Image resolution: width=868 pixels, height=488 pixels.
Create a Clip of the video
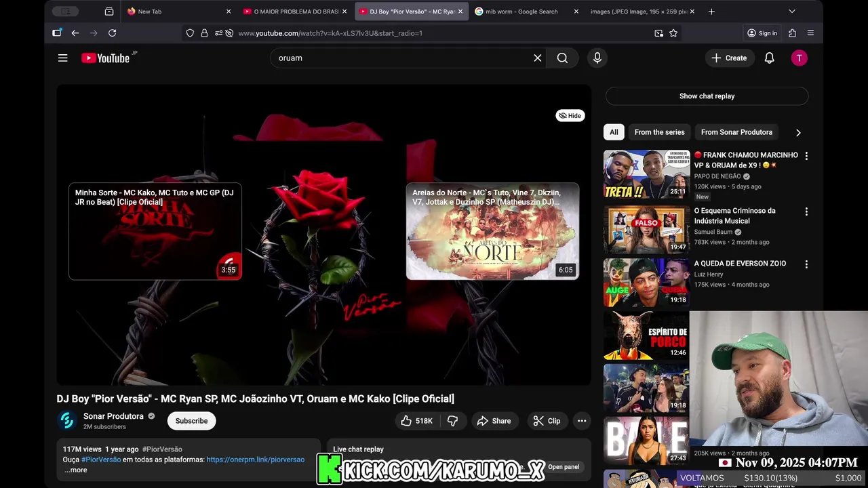(547, 421)
